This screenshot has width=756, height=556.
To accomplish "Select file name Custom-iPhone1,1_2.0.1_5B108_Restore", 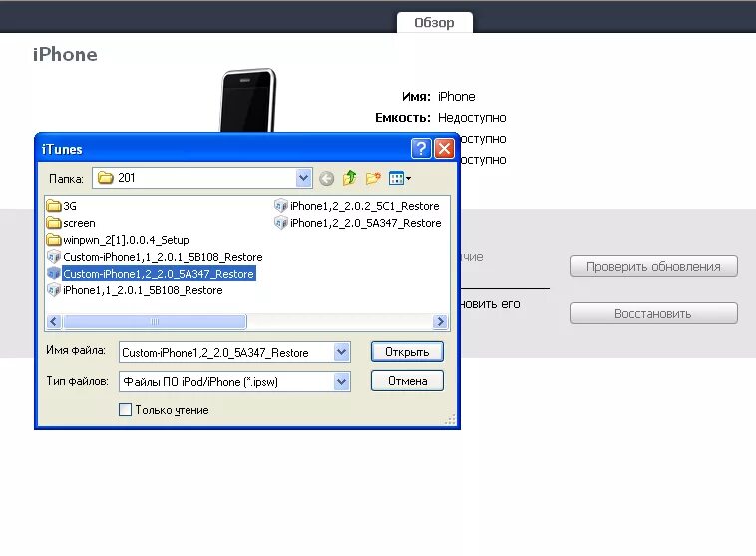I will (x=163, y=257).
